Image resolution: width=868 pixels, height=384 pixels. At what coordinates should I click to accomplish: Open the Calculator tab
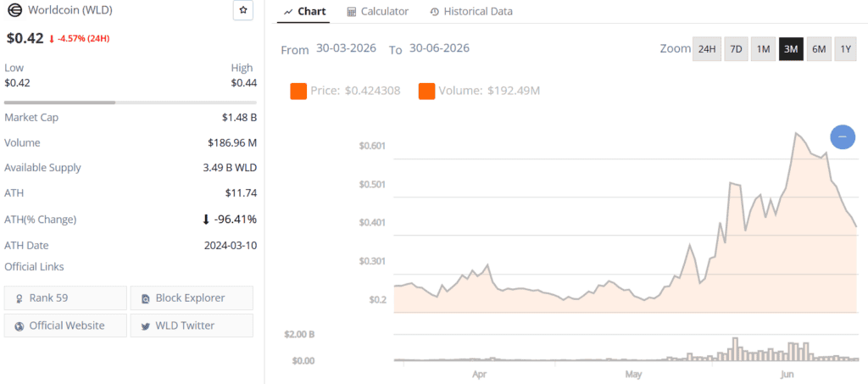point(378,12)
